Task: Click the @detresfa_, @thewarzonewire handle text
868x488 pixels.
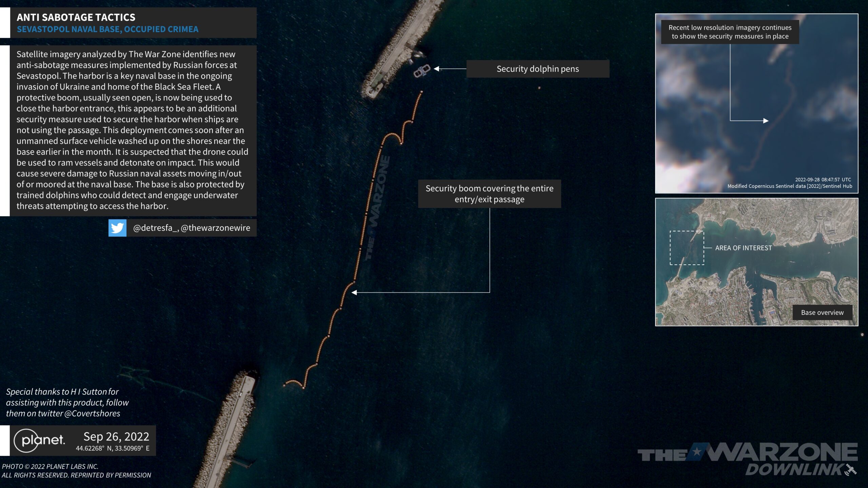Action: click(x=192, y=228)
